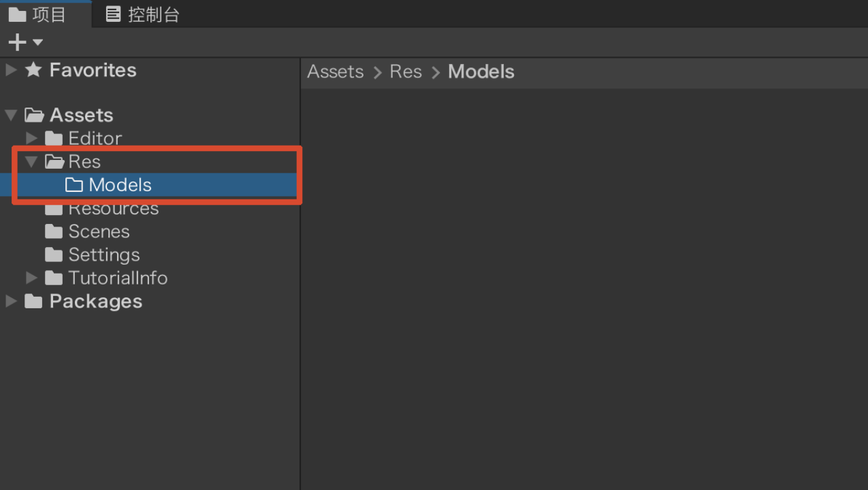The height and width of the screenshot is (490, 868).
Task: Click the Favorites star icon
Action: point(33,69)
